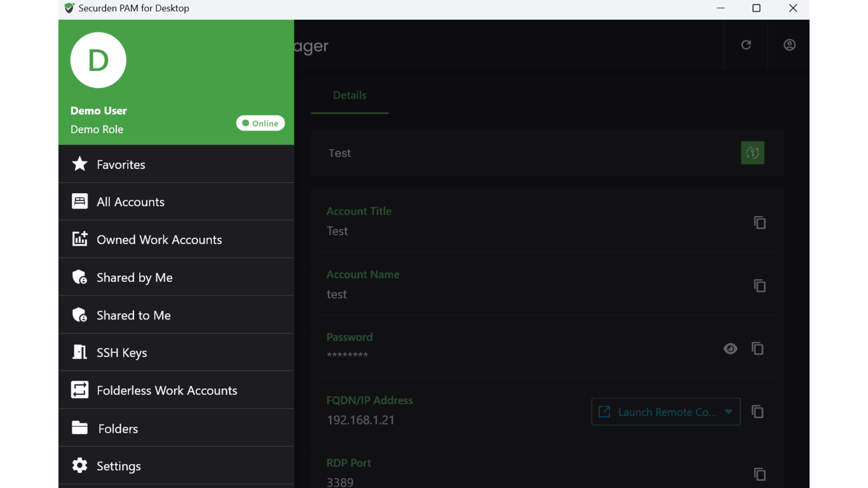868x488 pixels.
Task: Click the Test title in the header row
Action: (x=340, y=153)
